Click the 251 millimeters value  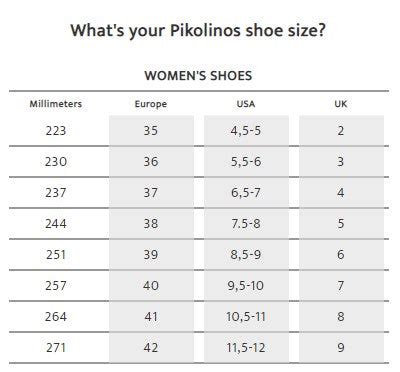[x=56, y=255]
